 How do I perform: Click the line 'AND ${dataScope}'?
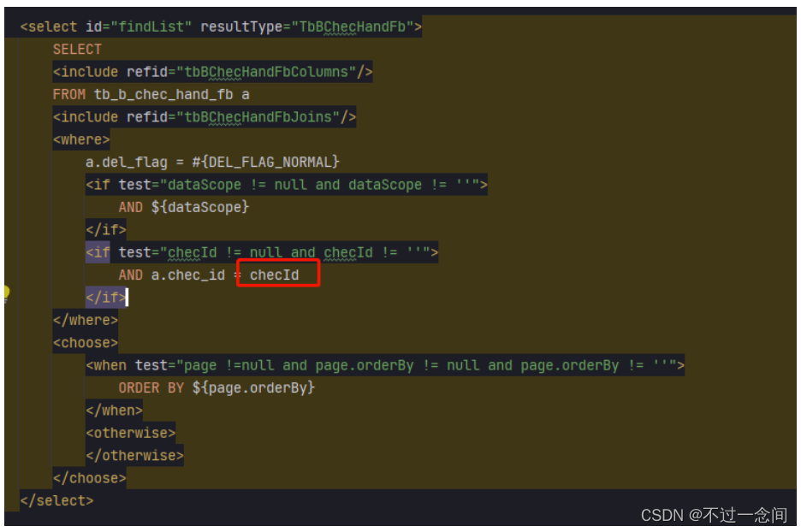point(184,207)
